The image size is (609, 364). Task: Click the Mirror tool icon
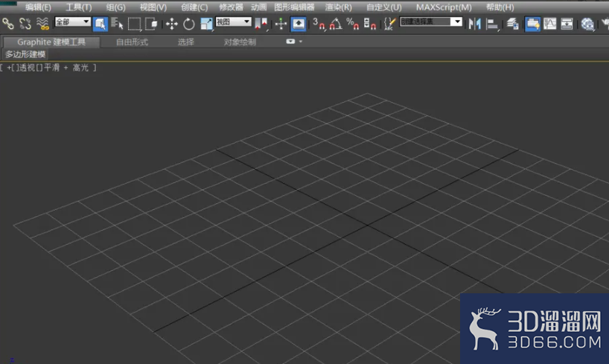[x=474, y=24]
